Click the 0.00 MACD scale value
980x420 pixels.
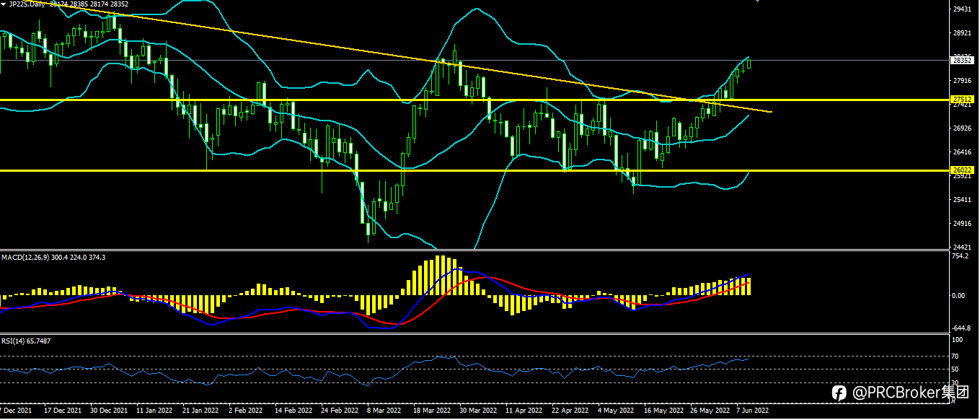pyautogui.click(x=959, y=296)
